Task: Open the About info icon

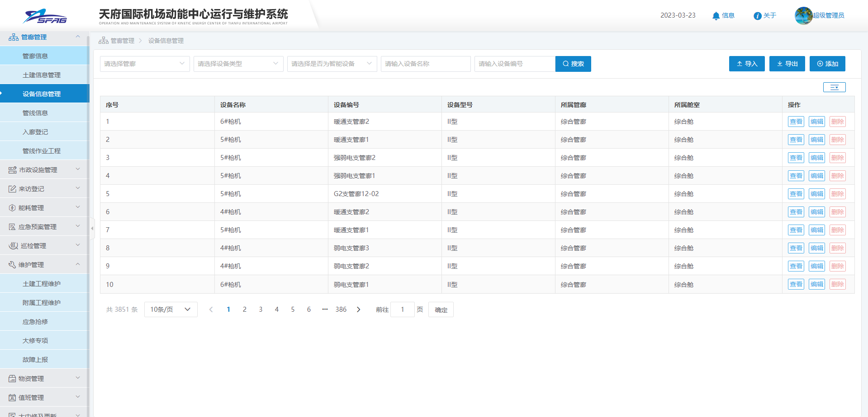Action: (757, 16)
